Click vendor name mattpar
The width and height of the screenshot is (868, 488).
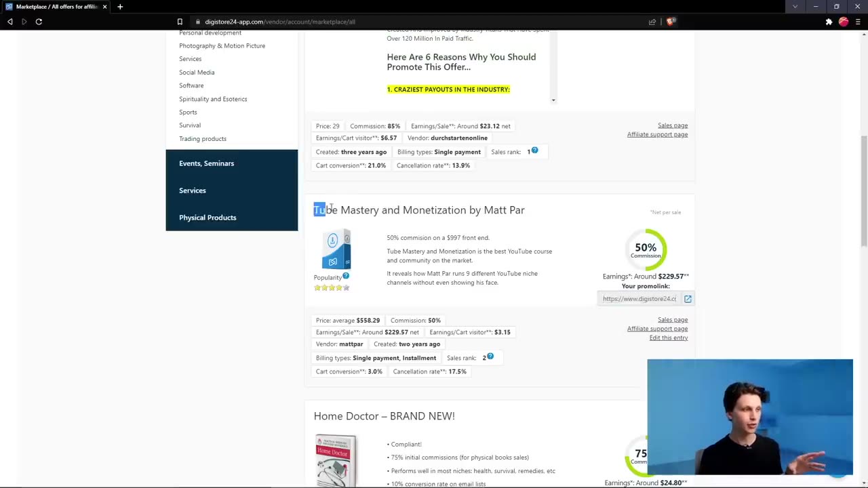(x=351, y=344)
